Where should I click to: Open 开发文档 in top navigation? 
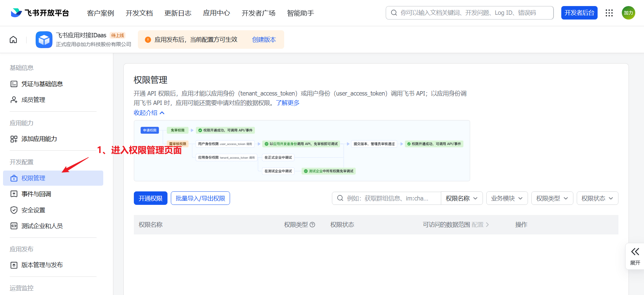139,13
